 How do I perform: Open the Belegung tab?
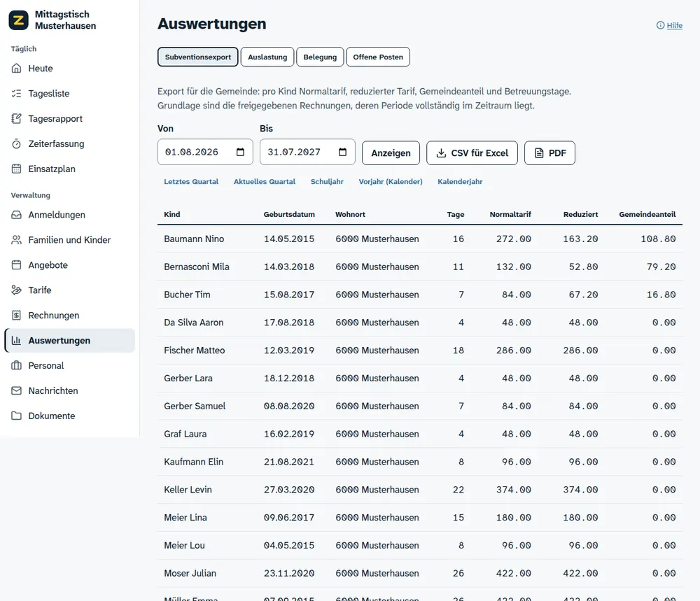[320, 57]
